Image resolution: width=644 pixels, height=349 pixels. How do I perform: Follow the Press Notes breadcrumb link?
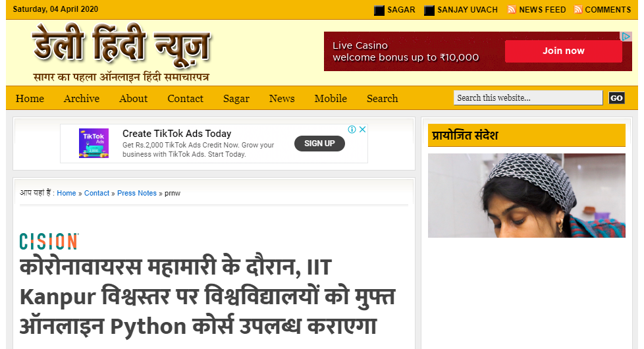coord(137,193)
